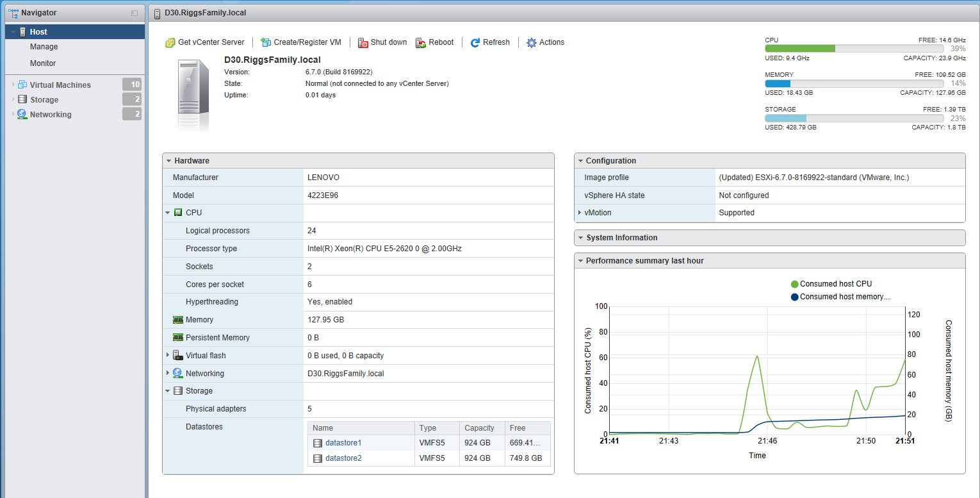
Task: Expand the vMotion configuration row
Action: [x=580, y=213]
